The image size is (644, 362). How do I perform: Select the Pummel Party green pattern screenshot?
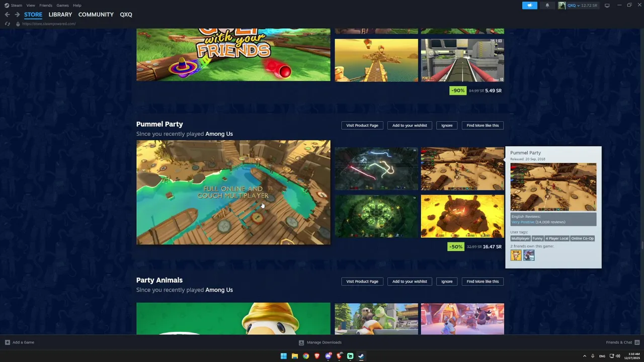click(x=376, y=216)
